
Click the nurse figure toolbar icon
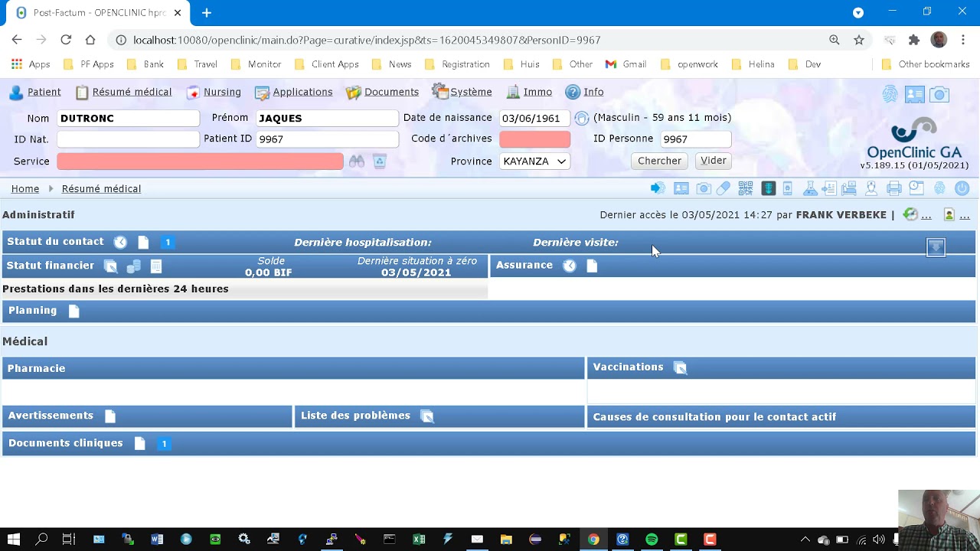pos(871,188)
